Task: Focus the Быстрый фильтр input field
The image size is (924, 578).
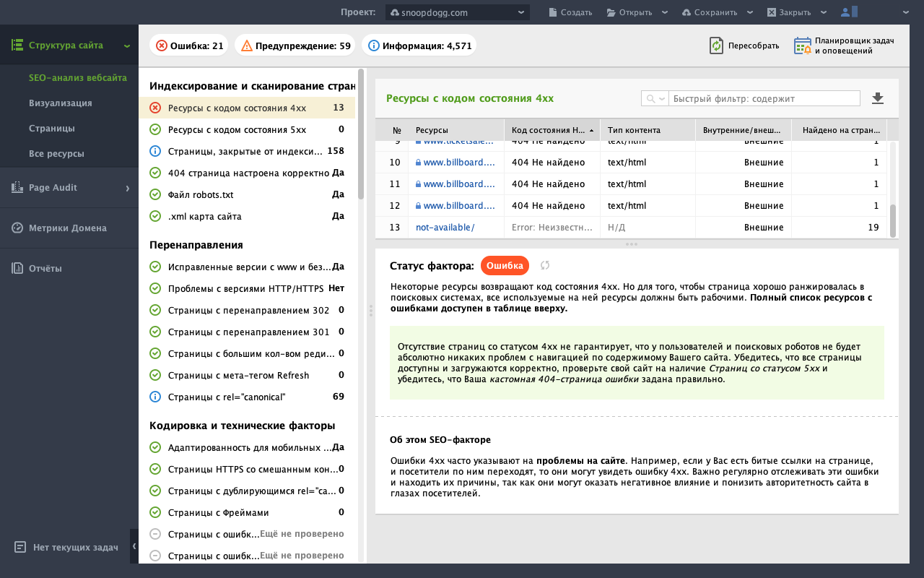Action: click(764, 98)
